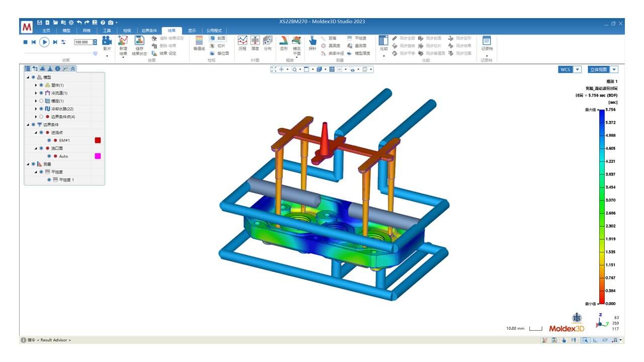Open the 立体视图 view dropdown arrow
This screenshot has width=644, height=362.
click(614, 69)
